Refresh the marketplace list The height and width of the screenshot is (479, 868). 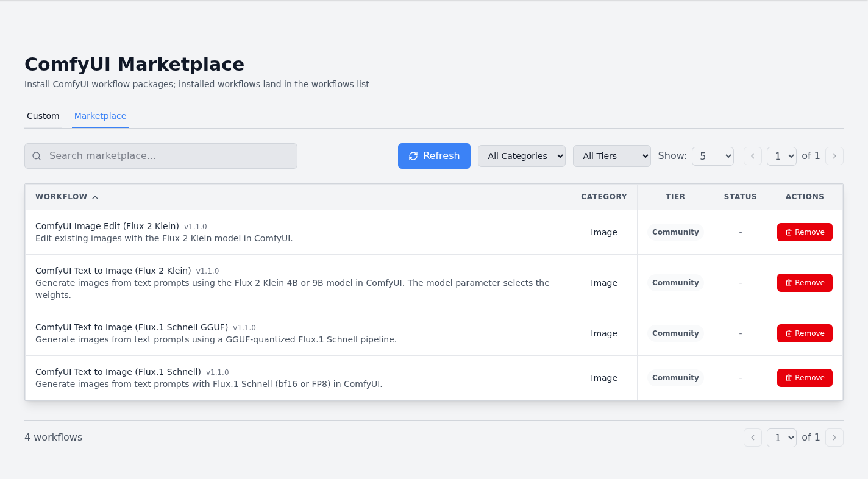coord(434,156)
